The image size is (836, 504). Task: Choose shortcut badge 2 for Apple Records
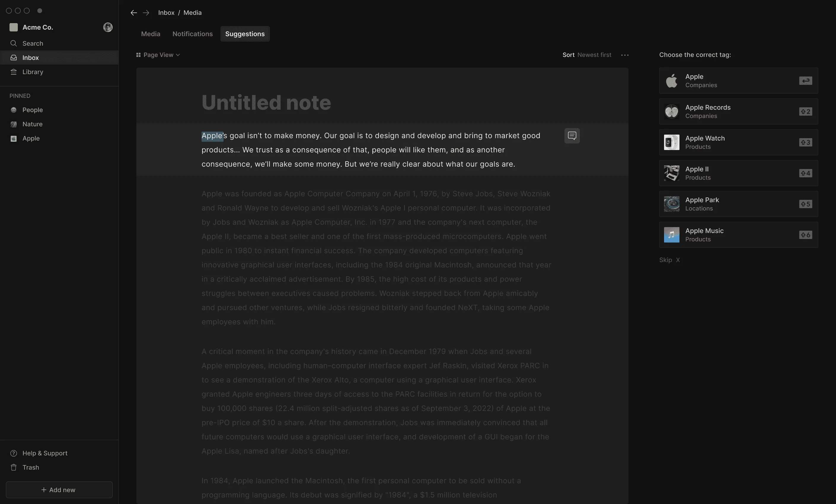tap(805, 112)
